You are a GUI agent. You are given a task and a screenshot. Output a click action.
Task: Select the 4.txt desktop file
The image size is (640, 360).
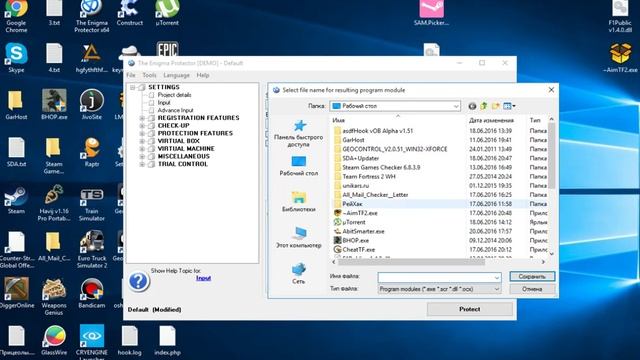[54, 58]
